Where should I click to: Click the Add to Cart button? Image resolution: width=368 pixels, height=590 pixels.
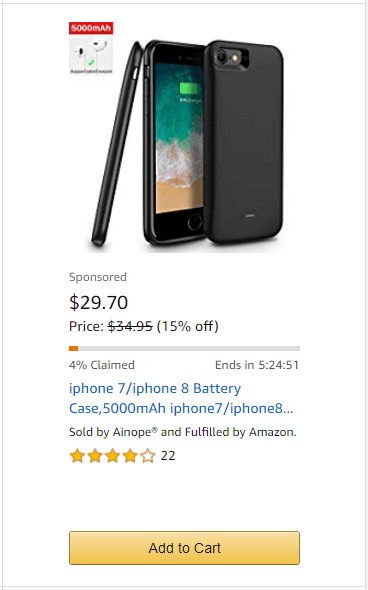[x=184, y=547]
